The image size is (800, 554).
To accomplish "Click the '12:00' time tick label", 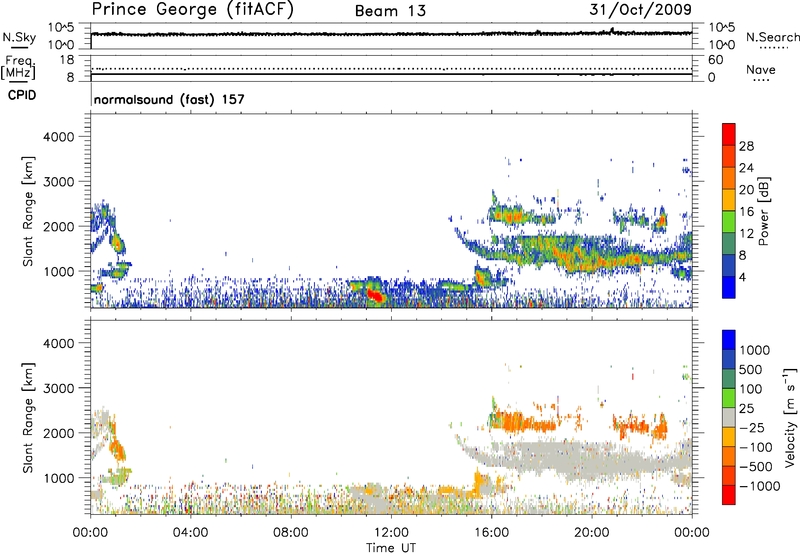I will click(391, 533).
